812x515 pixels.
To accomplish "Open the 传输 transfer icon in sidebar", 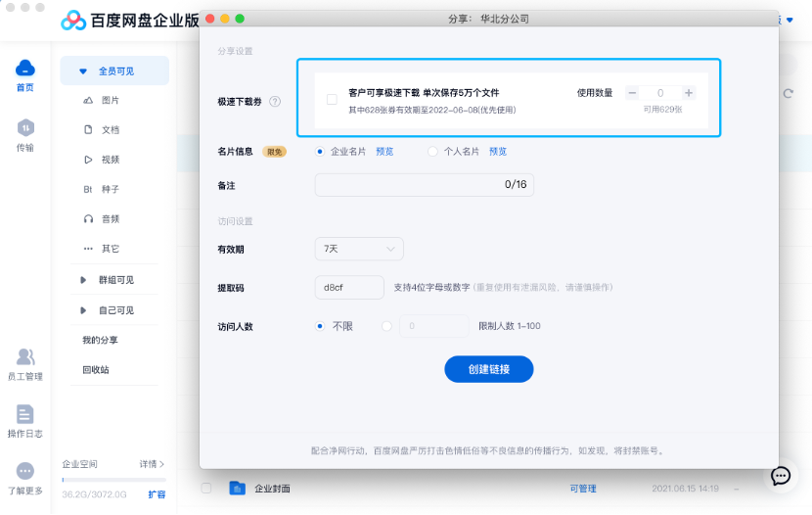I will (25, 127).
